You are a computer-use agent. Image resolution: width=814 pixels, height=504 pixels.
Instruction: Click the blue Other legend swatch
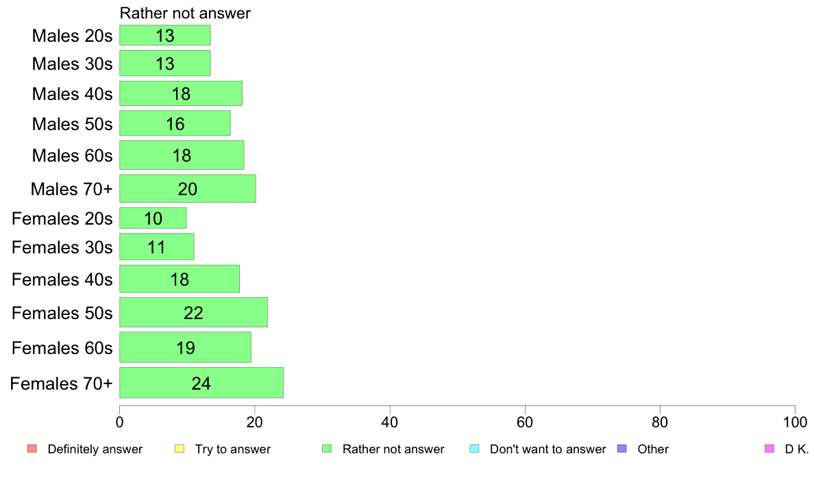point(622,449)
